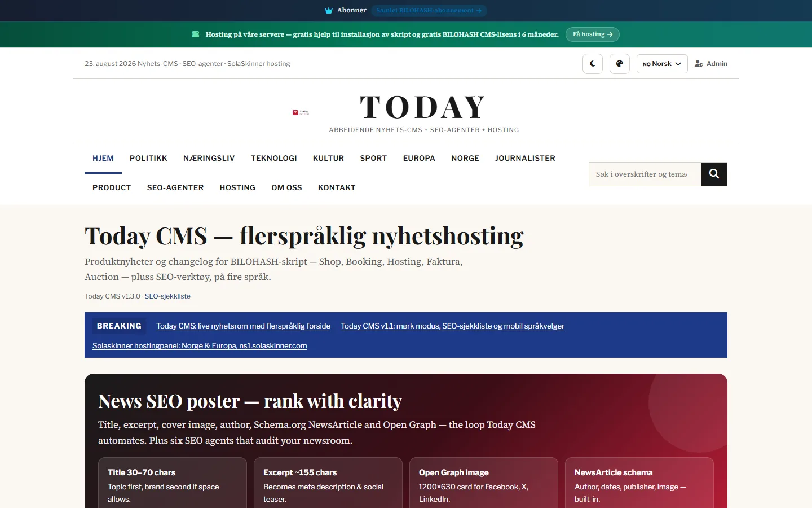Image resolution: width=812 pixels, height=508 pixels.
Task: Navigate to the NORGE section
Action: click(465, 159)
